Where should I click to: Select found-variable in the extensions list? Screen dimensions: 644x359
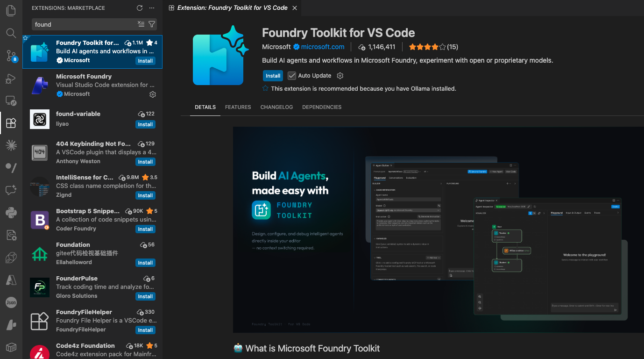[x=92, y=119]
